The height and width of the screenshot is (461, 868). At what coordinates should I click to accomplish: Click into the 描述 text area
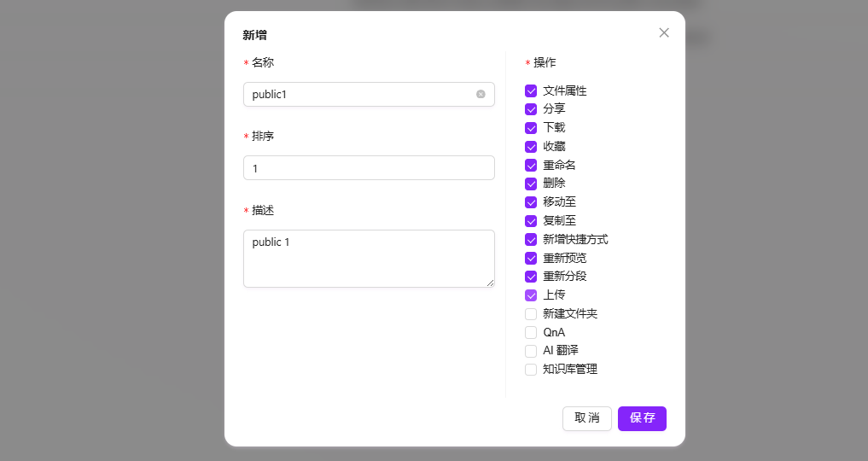[369, 259]
